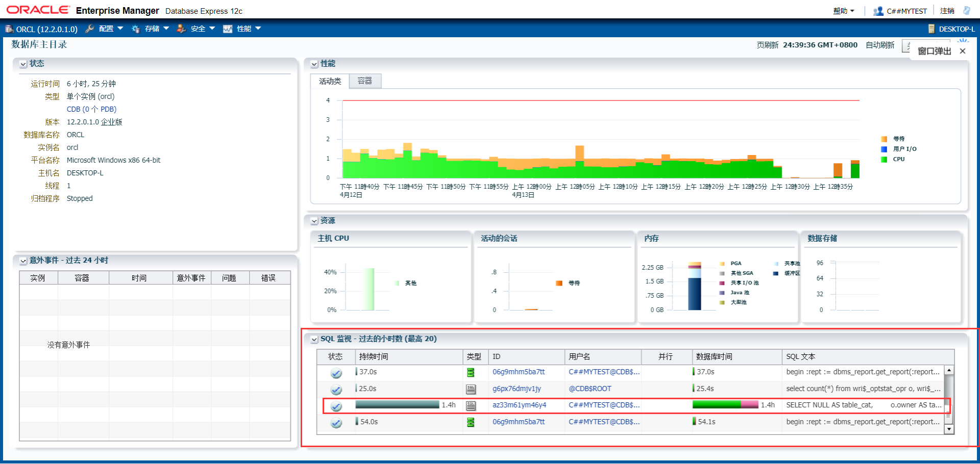The image size is (980, 464).
Task: Click the 安全 security icon
Action: pos(181,29)
